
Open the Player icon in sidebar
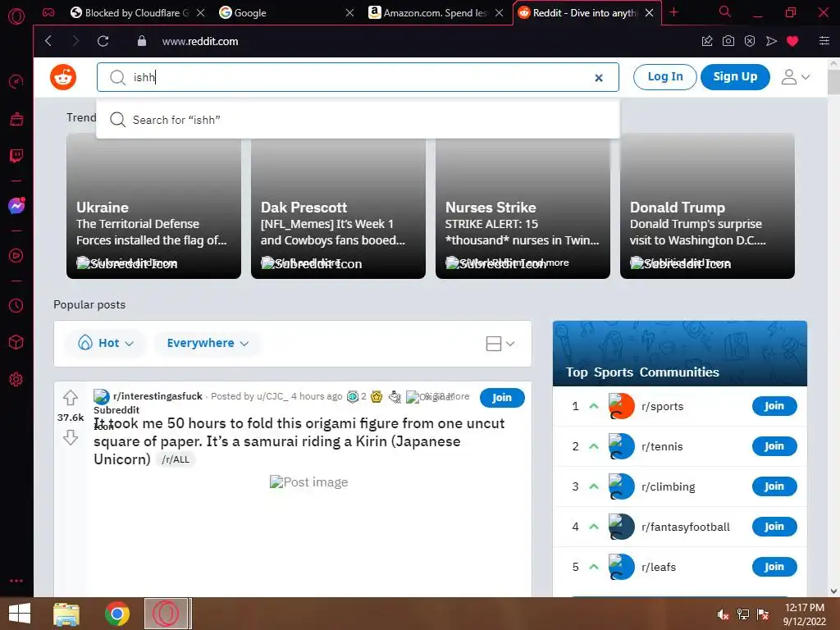pyautogui.click(x=16, y=256)
